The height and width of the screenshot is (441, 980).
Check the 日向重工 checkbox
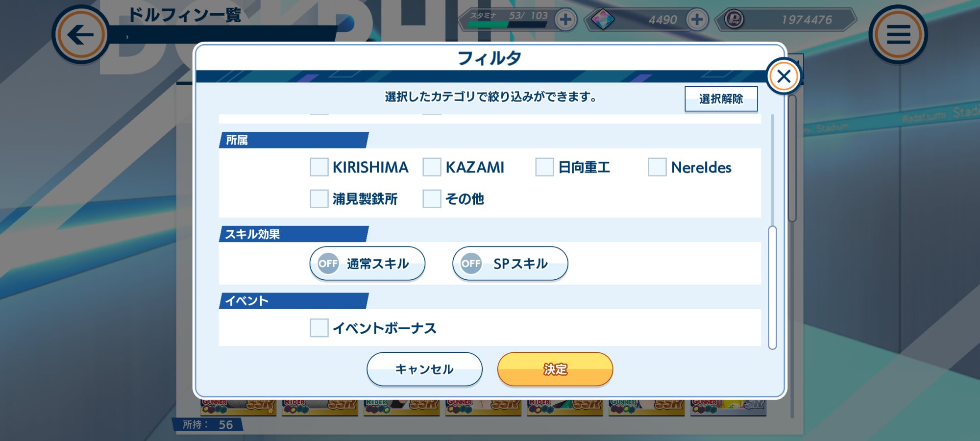coord(544,167)
